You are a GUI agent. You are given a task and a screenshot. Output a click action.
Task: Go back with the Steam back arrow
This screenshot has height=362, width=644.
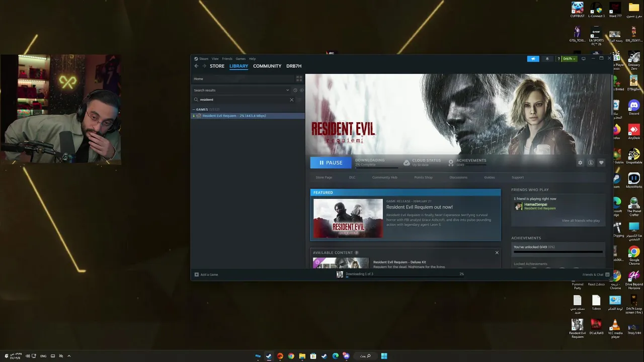coord(196,66)
